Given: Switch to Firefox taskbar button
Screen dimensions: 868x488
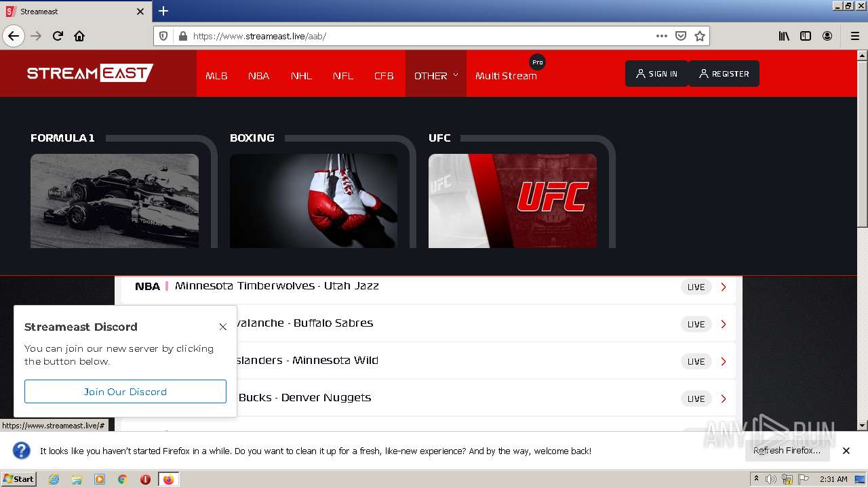Looking at the screenshot, I should click(168, 479).
